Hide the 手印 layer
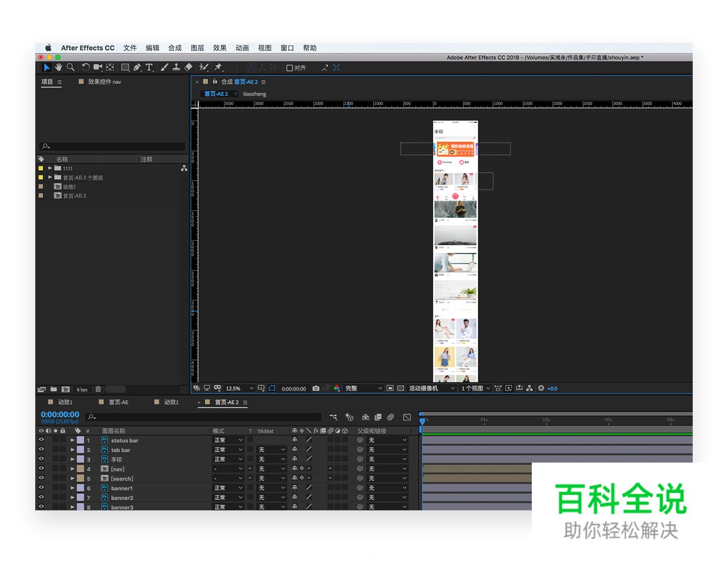The height and width of the screenshot is (565, 728). (41, 459)
